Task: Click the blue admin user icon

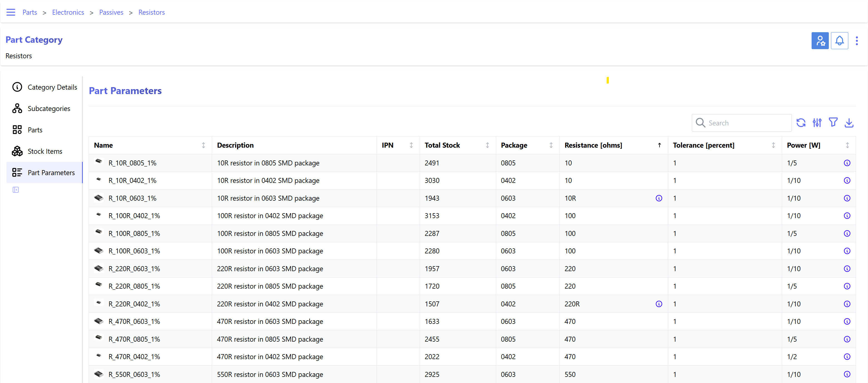Action: coord(820,41)
